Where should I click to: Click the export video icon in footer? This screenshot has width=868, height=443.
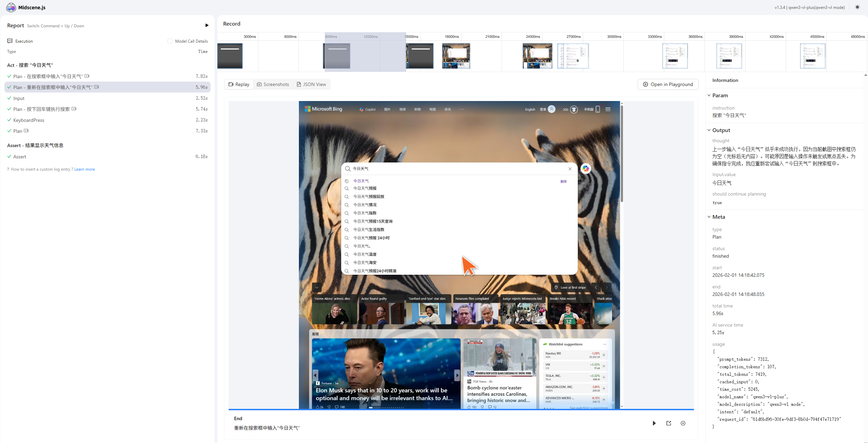pyautogui.click(x=668, y=423)
